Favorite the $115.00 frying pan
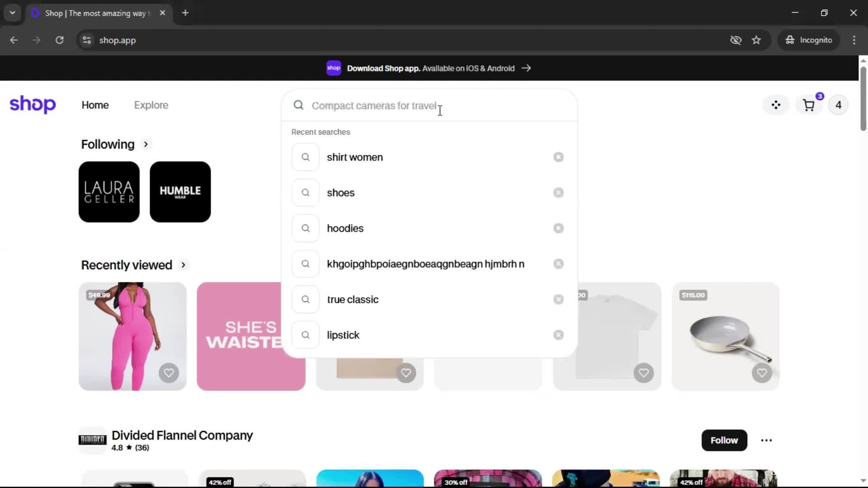 pyautogui.click(x=762, y=373)
